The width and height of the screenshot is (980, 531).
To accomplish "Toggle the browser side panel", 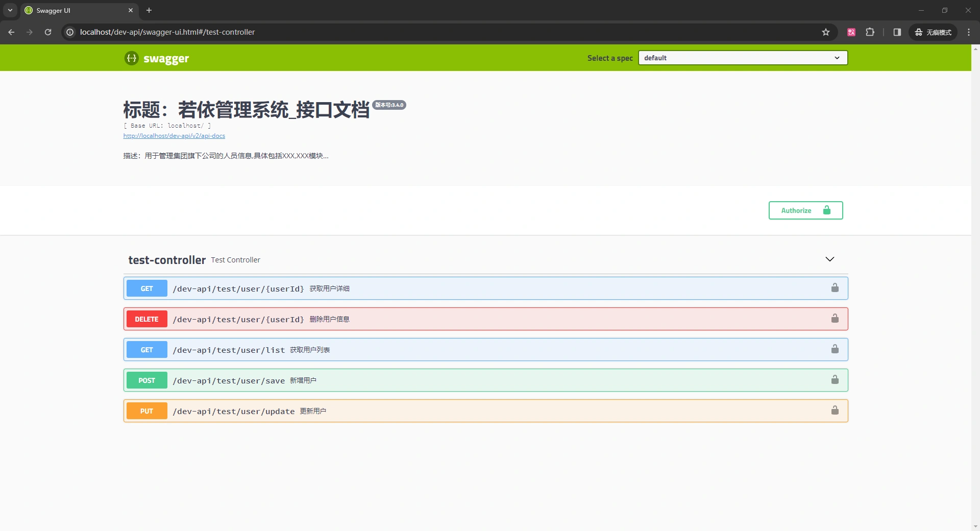I will point(897,32).
